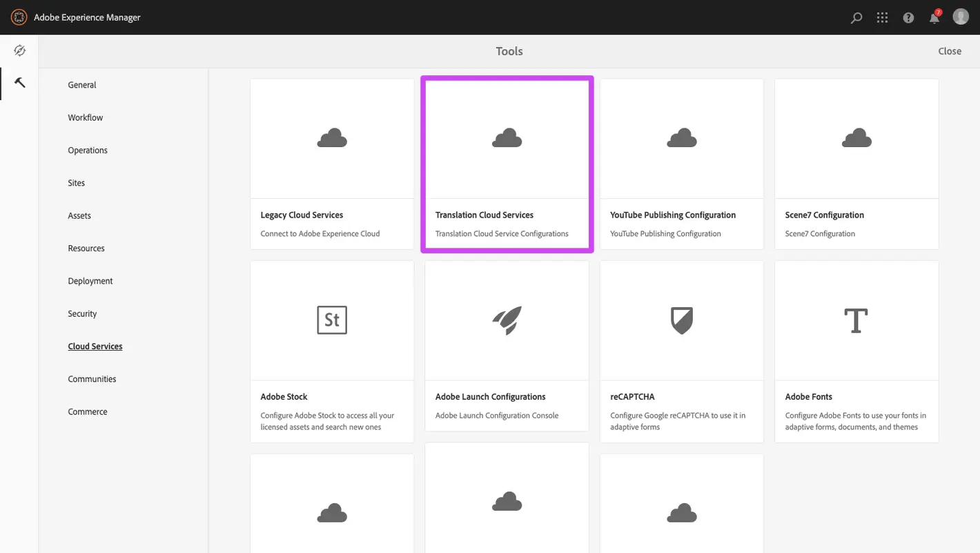This screenshot has width=980, height=553.
Task: Click the Adobe Stock St icon
Action: click(332, 320)
